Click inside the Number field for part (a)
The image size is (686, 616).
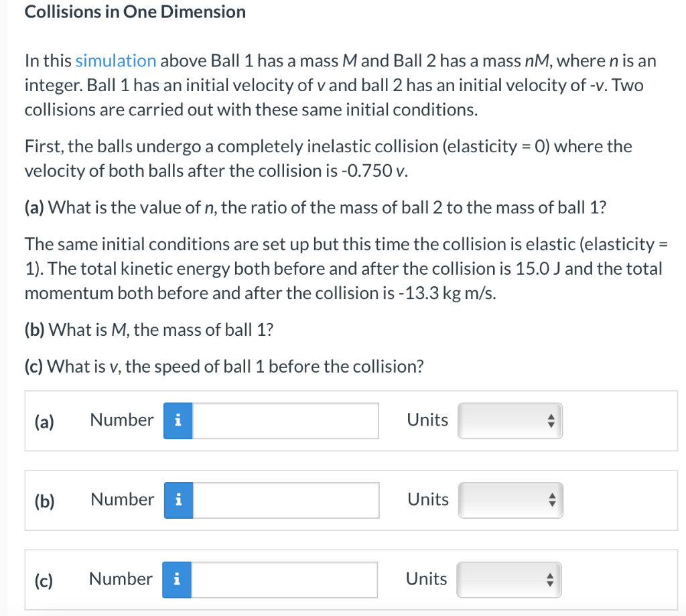285,420
